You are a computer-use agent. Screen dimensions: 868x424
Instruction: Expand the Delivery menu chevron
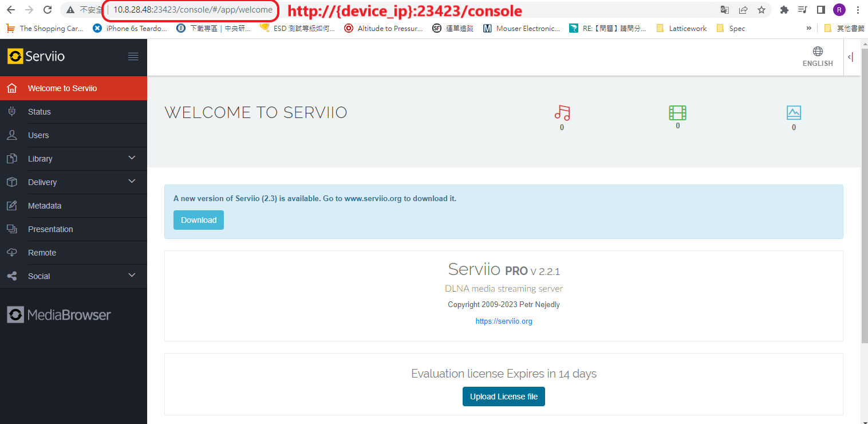132,182
